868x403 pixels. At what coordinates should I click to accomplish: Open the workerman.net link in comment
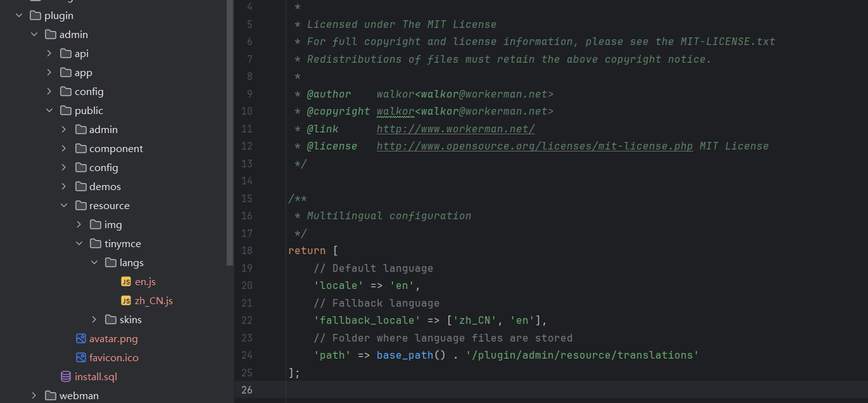point(455,129)
